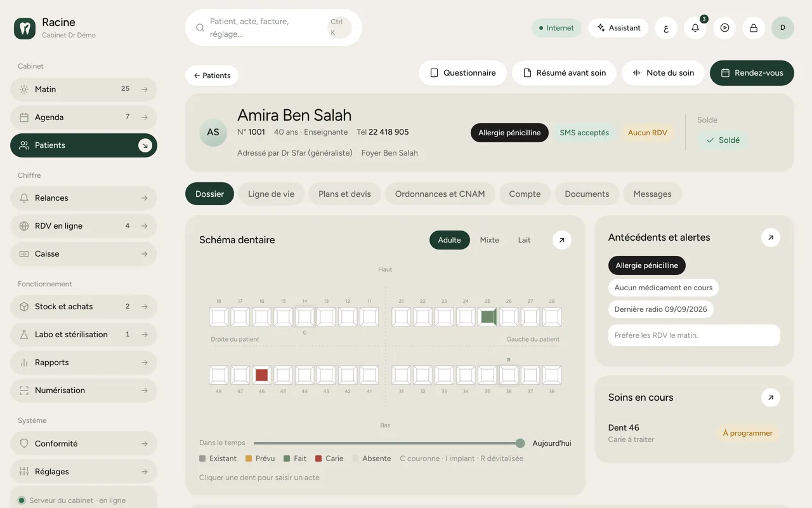Click the Rendez-vous button
This screenshot has height=508, width=812.
(752, 73)
